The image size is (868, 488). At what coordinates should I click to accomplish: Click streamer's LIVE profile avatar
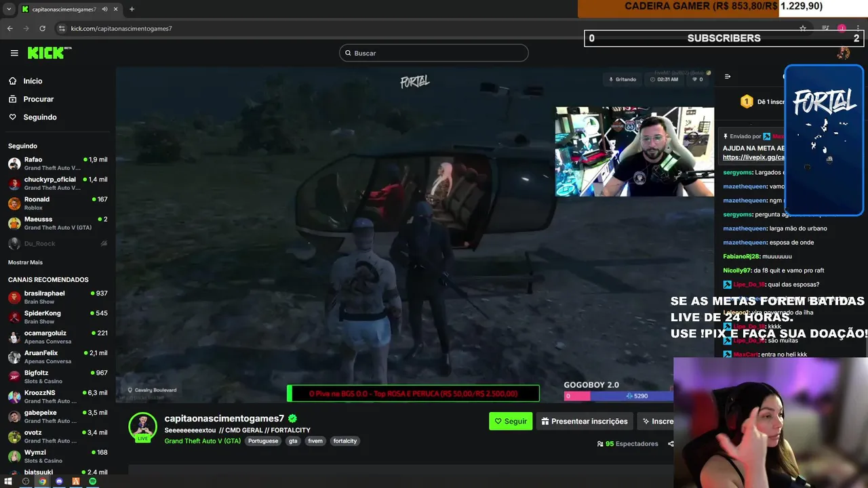142,427
